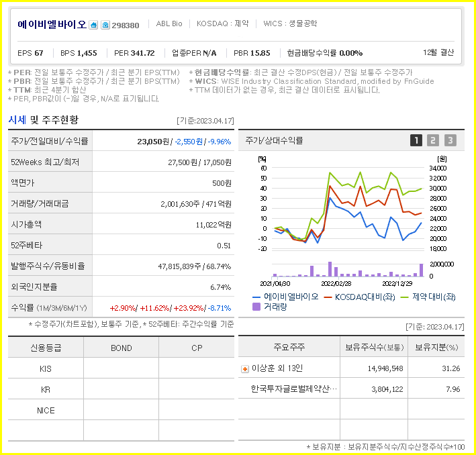The image size is (476, 455).
Task: Click the WICS : 생물공학 sector label
Action: (290, 23)
